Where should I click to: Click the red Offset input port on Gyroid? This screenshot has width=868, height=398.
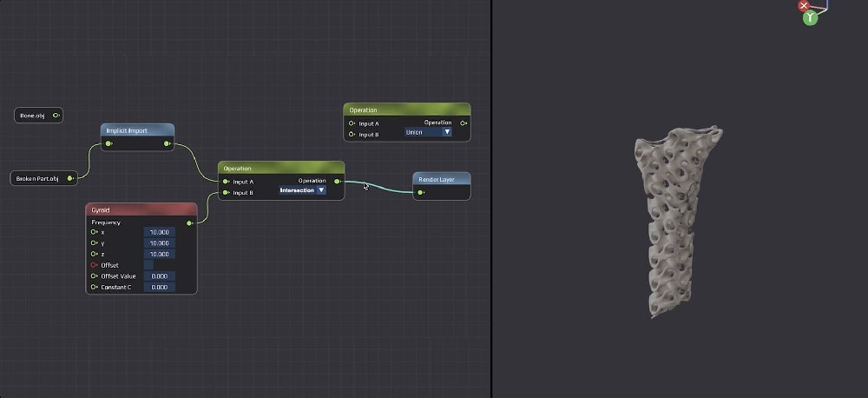pyautogui.click(x=94, y=265)
